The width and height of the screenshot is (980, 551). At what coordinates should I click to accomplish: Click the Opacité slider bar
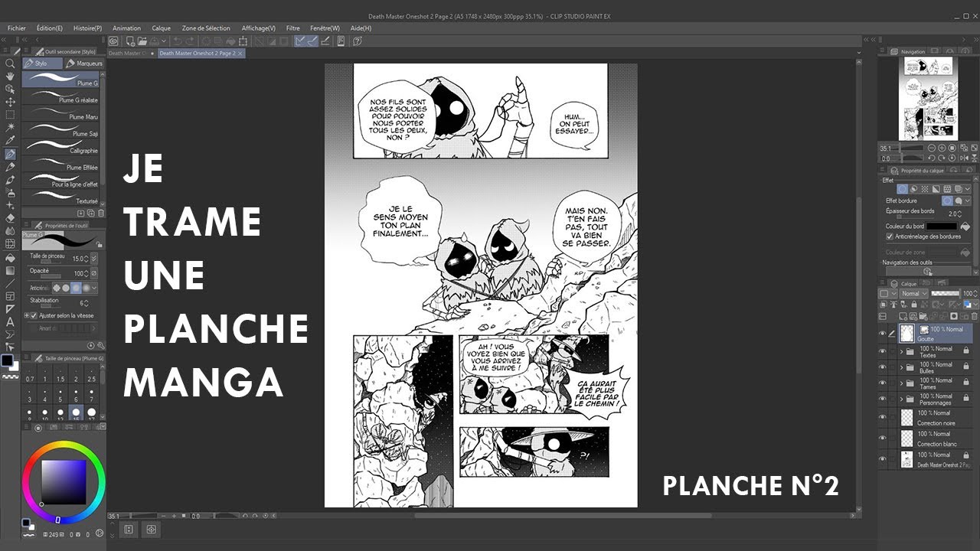[x=51, y=278]
